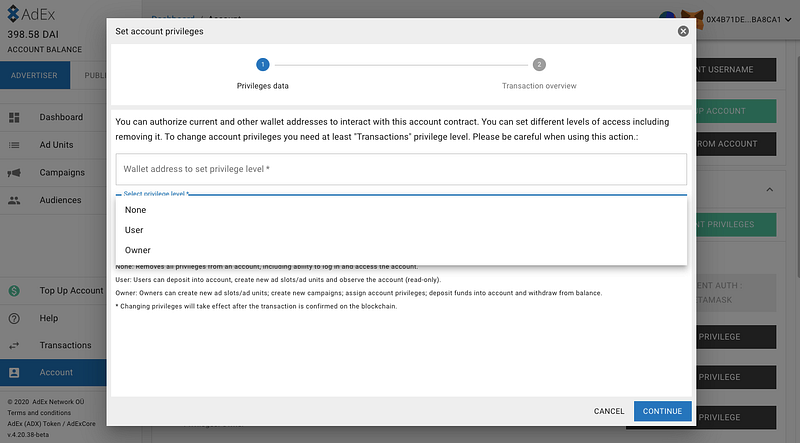The image size is (800, 443).
Task: Open Terms and conditions link
Action: 39,413
